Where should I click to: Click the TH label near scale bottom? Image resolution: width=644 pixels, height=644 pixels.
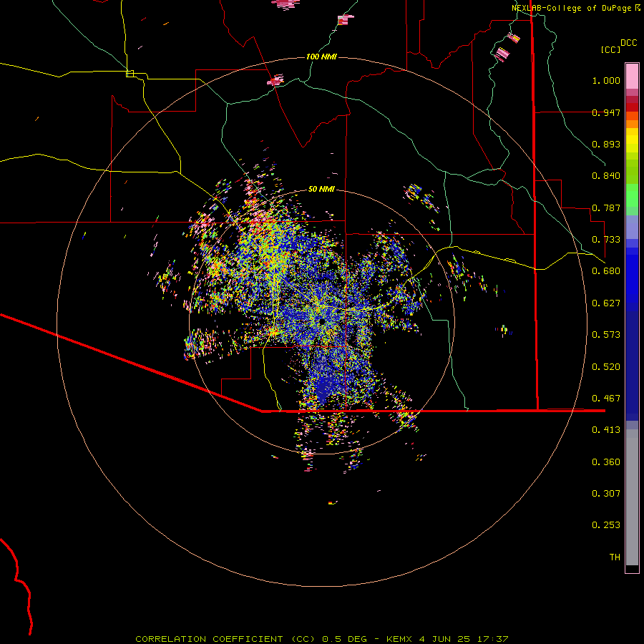(615, 557)
